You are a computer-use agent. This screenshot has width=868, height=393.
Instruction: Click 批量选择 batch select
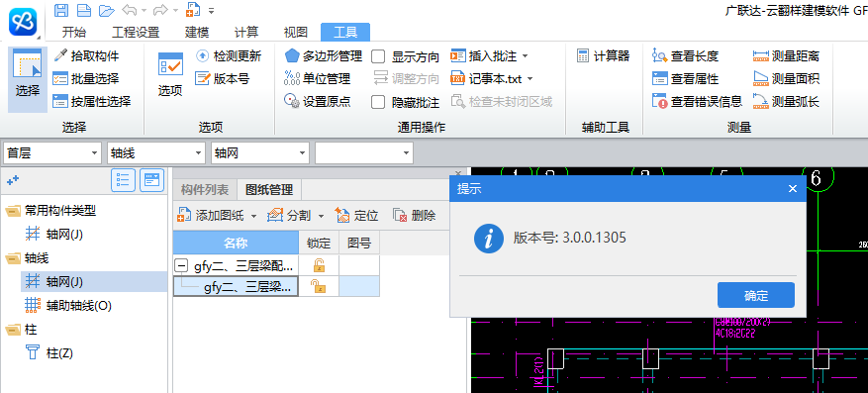pos(86,78)
